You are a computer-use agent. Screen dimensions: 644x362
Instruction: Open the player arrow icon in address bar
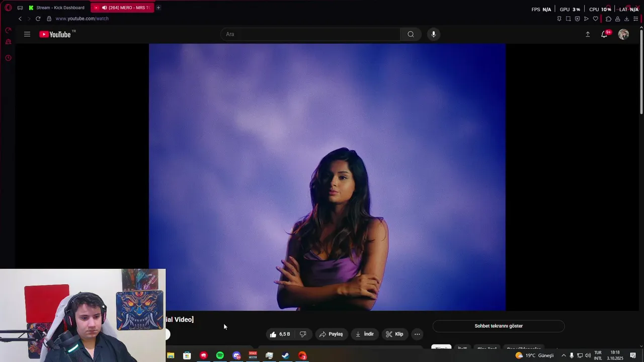(586, 19)
